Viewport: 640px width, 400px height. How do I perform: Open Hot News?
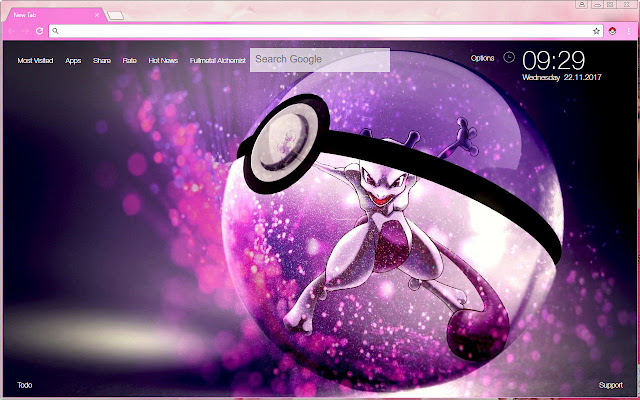pyautogui.click(x=163, y=60)
